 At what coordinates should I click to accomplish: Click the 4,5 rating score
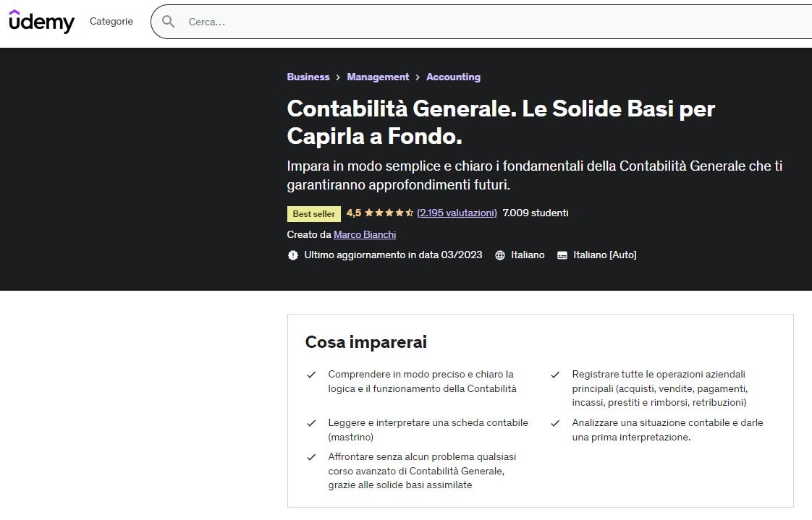pos(354,213)
